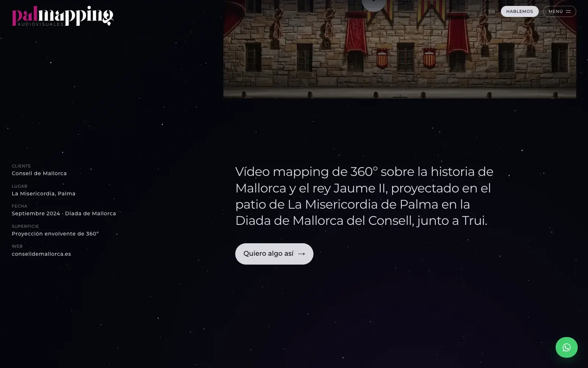This screenshot has width=588, height=368.
Task: Open the MENÚ hamburger button
Action: pyautogui.click(x=559, y=11)
